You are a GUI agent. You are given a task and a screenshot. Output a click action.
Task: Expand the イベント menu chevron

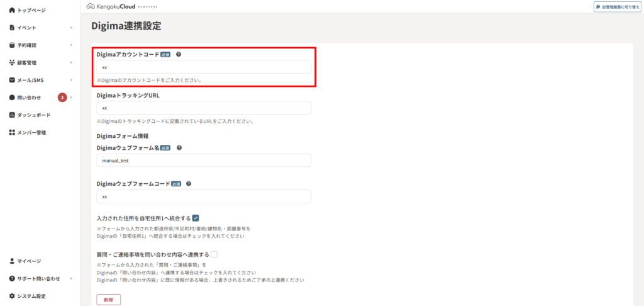tap(71, 28)
